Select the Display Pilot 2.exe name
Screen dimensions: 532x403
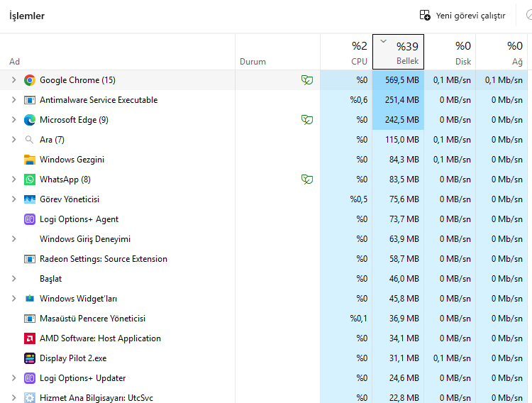(x=73, y=358)
